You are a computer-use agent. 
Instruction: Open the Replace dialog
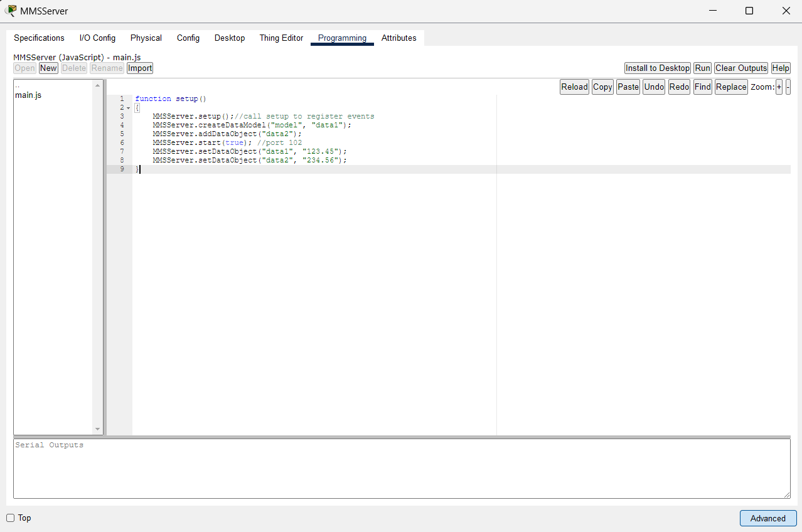click(x=730, y=87)
